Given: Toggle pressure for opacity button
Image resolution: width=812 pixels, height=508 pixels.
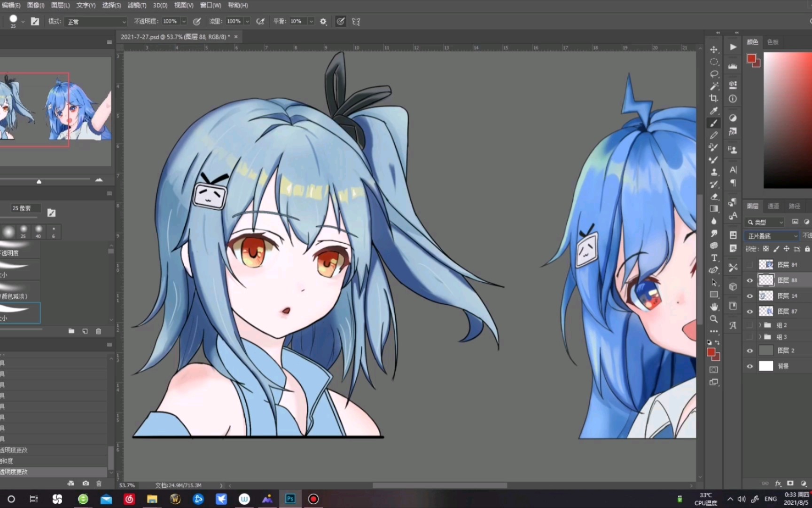Looking at the screenshot, I should coord(197,22).
